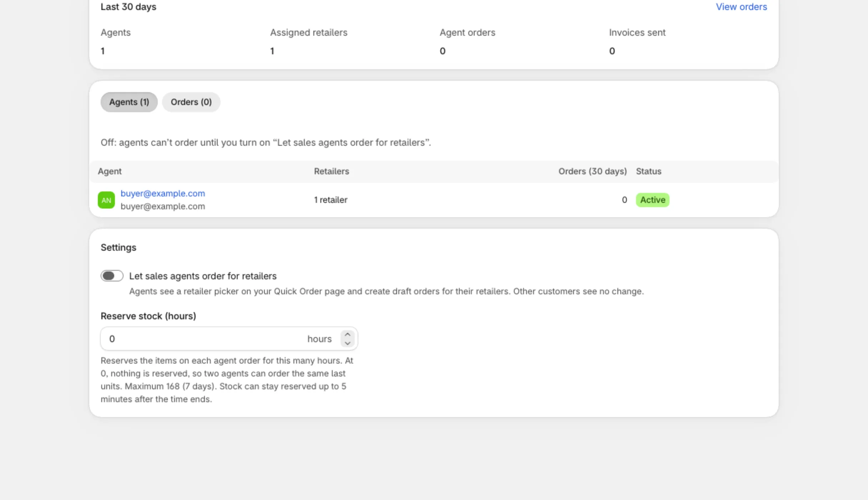This screenshot has height=500, width=868.
Task: Increase reserve stock hours with up arrow
Action: tap(347, 334)
